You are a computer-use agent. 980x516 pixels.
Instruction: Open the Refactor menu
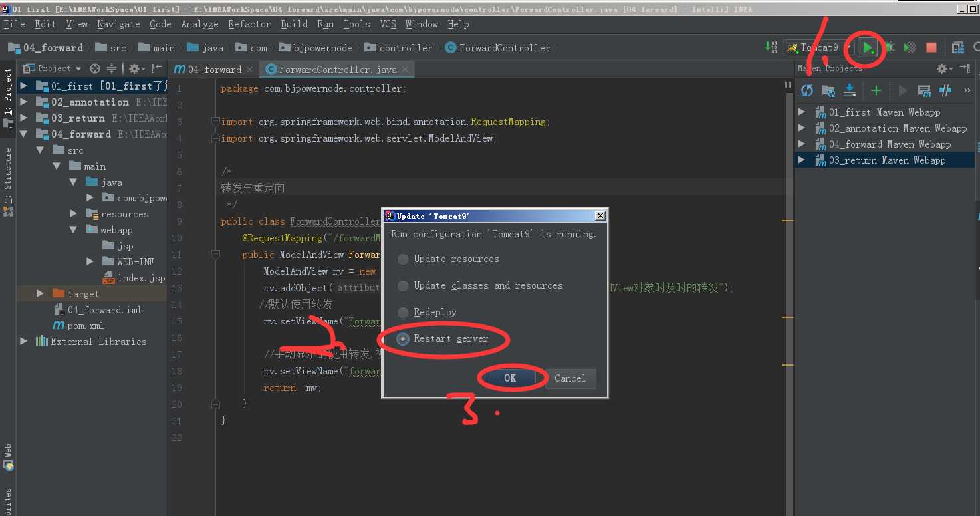click(x=249, y=24)
